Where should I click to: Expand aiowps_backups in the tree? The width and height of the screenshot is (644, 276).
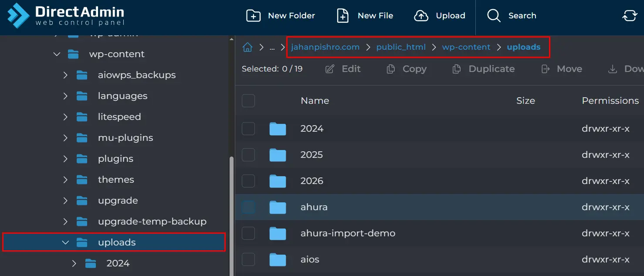(x=65, y=75)
